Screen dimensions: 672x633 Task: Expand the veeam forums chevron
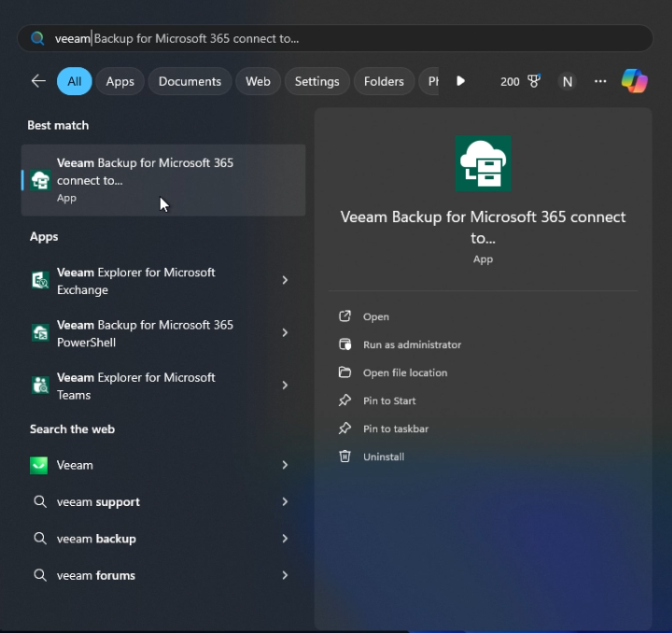(x=285, y=575)
